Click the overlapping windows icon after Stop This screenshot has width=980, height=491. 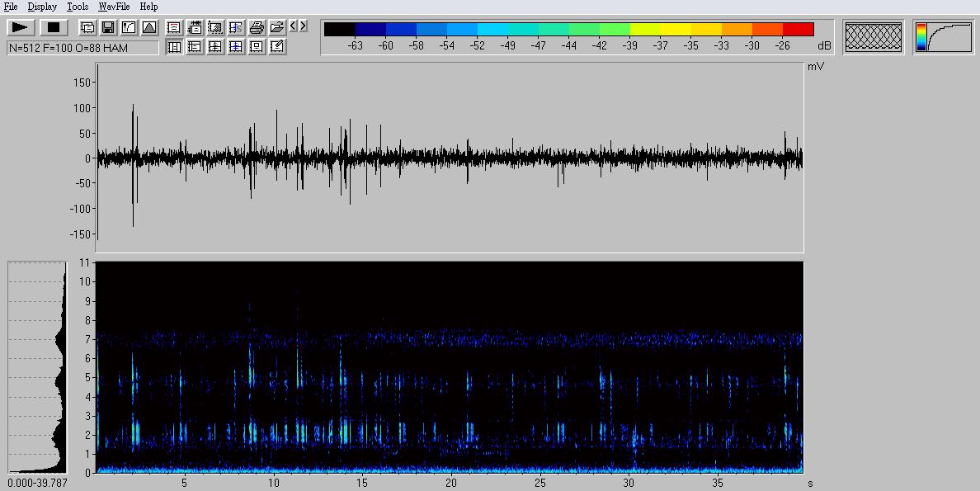(87, 27)
